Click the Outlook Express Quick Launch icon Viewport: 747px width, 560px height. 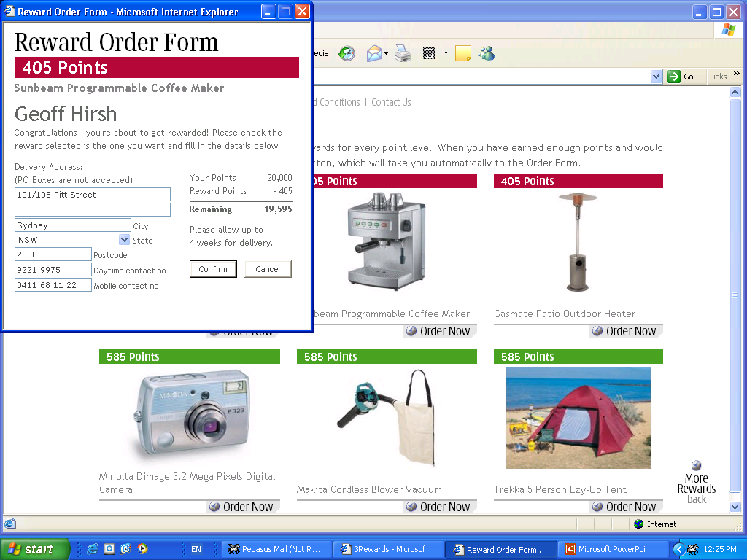[125, 549]
